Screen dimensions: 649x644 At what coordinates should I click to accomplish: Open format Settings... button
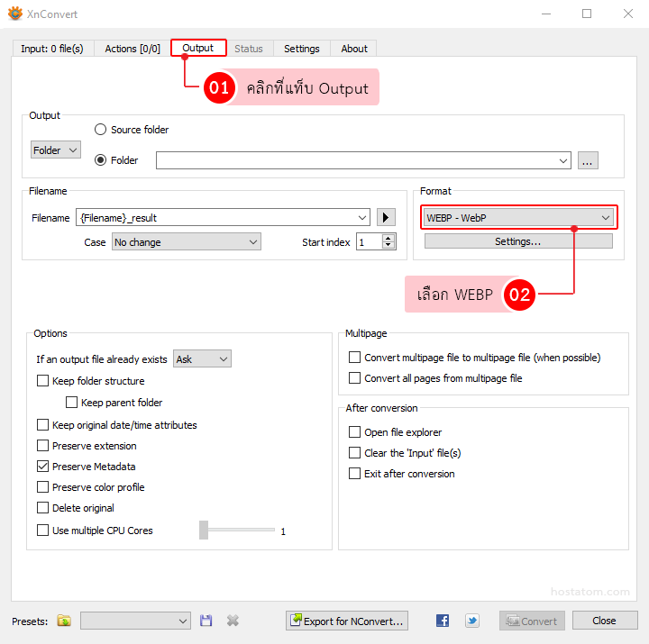[x=517, y=241]
